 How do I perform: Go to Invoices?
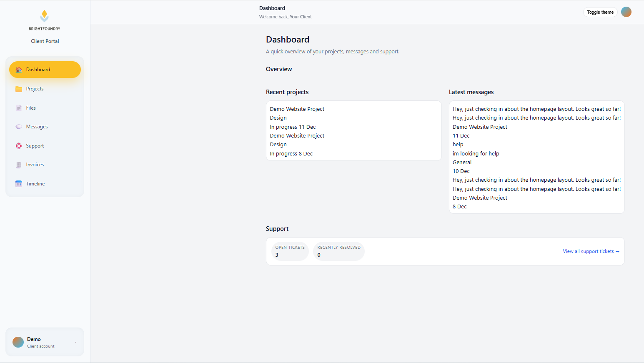[45, 165]
